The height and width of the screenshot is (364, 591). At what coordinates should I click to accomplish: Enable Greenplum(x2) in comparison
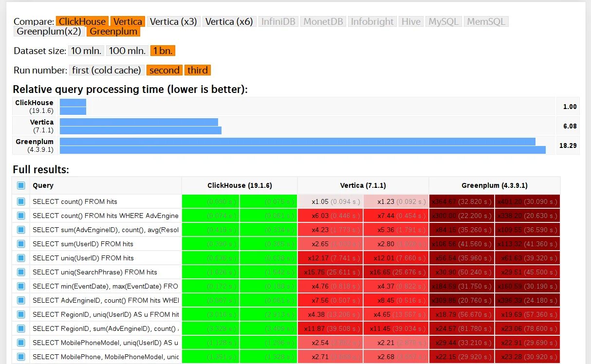[49, 32]
